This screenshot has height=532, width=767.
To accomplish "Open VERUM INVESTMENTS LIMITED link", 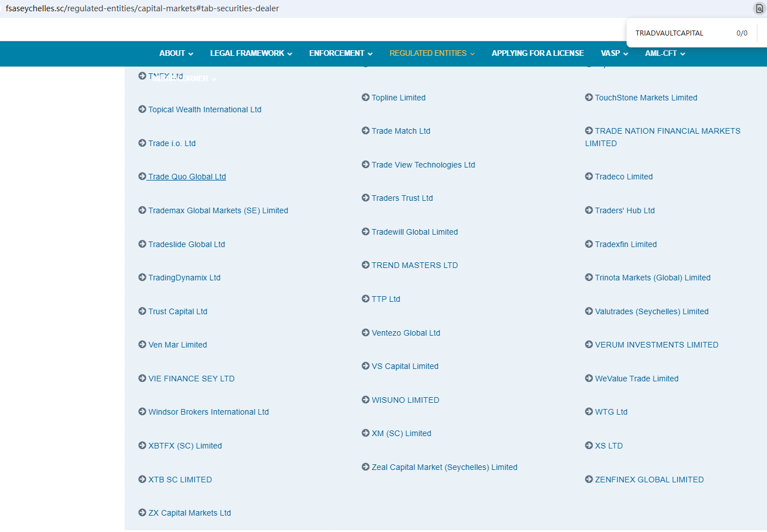I will point(656,345).
